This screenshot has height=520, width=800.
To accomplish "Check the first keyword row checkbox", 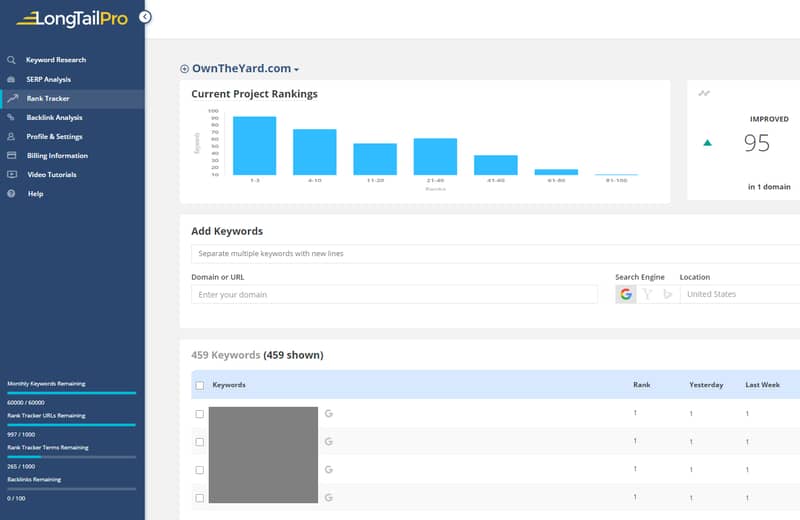I will tap(199, 414).
